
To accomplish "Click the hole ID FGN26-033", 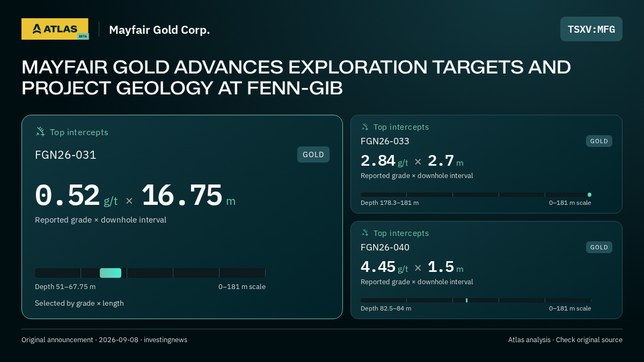I will [x=385, y=141].
